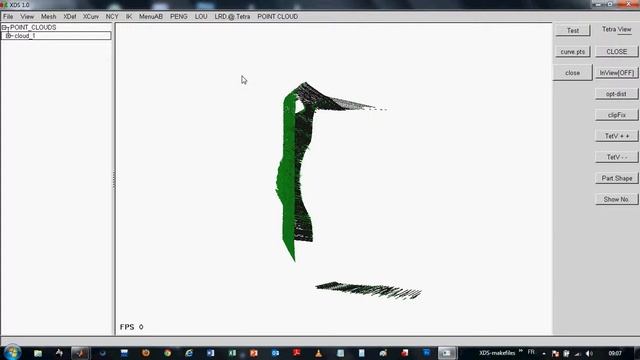Viewport: 640px width, 360px height.
Task: Open Chrome from the taskbar
Action: [x=167, y=353]
